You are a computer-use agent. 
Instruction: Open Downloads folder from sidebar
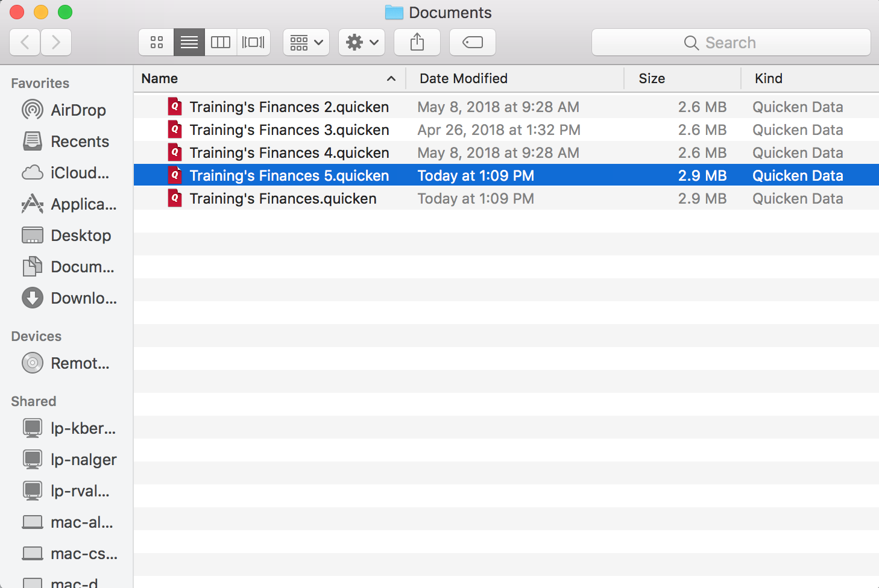[83, 298]
